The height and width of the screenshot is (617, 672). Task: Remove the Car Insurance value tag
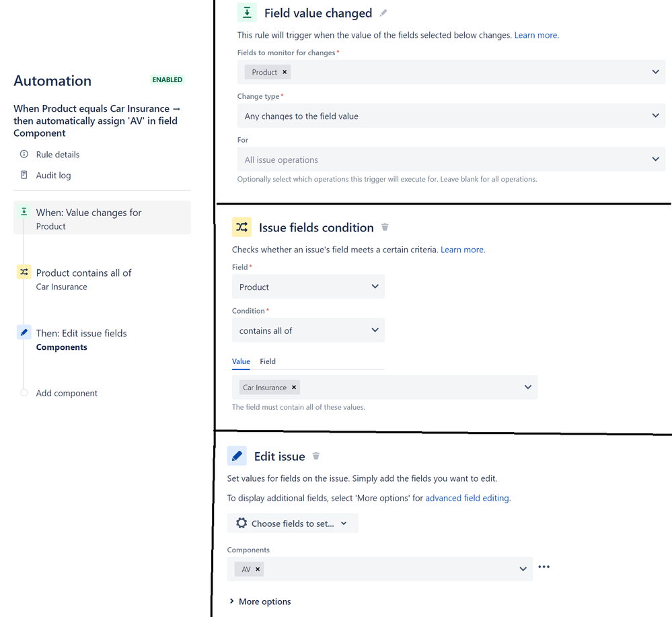point(294,387)
